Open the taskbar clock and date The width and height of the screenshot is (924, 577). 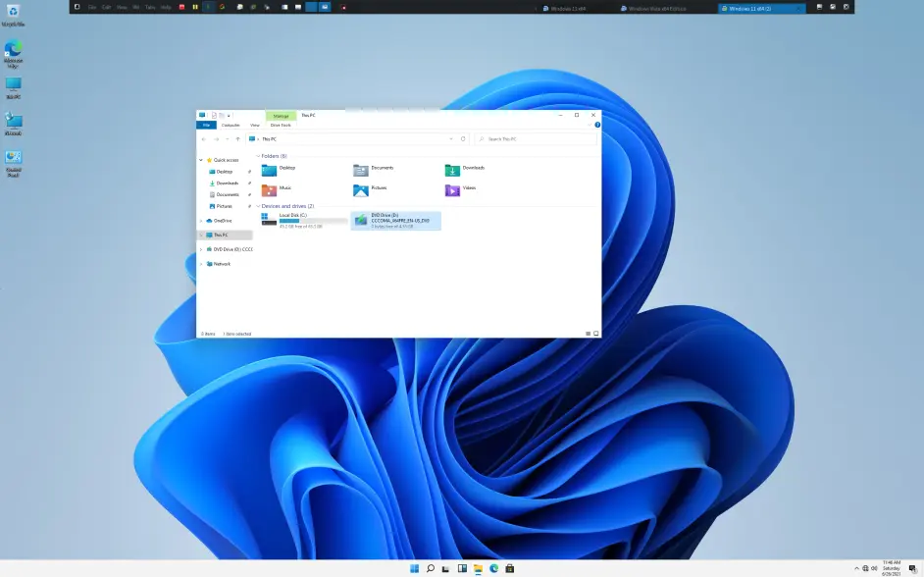coord(892,569)
